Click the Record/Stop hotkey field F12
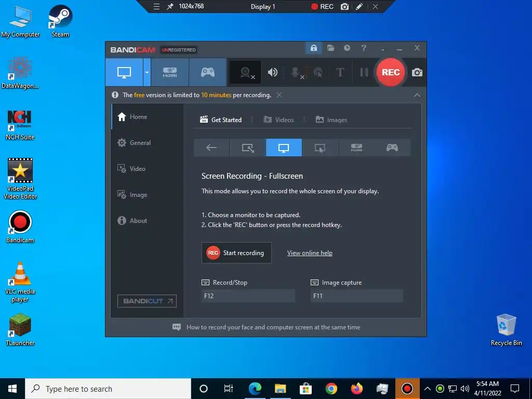This screenshot has height=399, width=532. 248,296
